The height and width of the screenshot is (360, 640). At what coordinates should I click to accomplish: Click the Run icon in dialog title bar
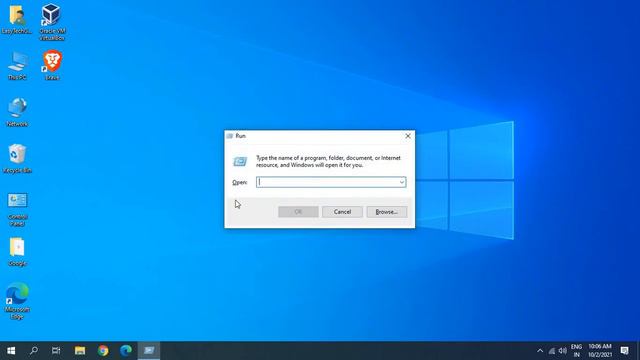pos(230,136)
